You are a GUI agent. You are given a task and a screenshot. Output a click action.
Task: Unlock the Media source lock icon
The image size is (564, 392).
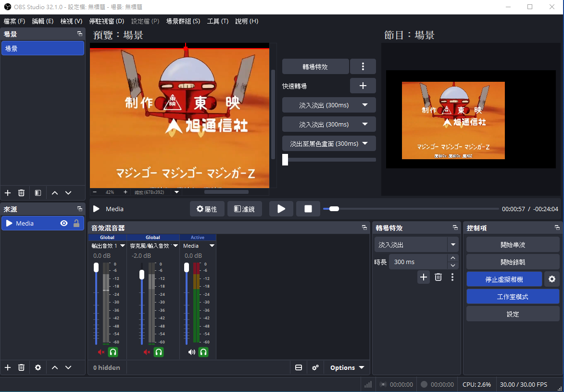point(76,223)
